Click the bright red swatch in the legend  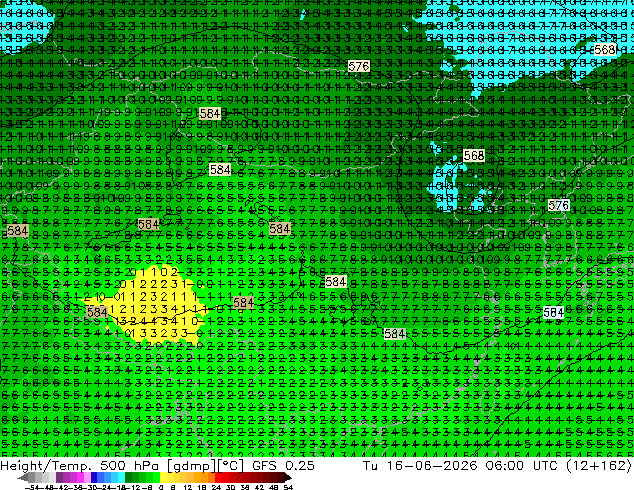click(218, 478)
